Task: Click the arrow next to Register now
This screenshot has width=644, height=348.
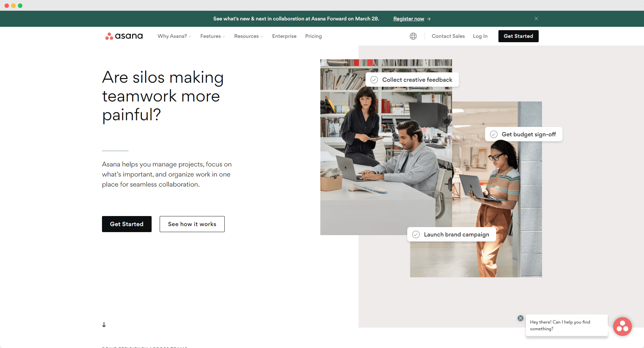Action: [429, 19]
